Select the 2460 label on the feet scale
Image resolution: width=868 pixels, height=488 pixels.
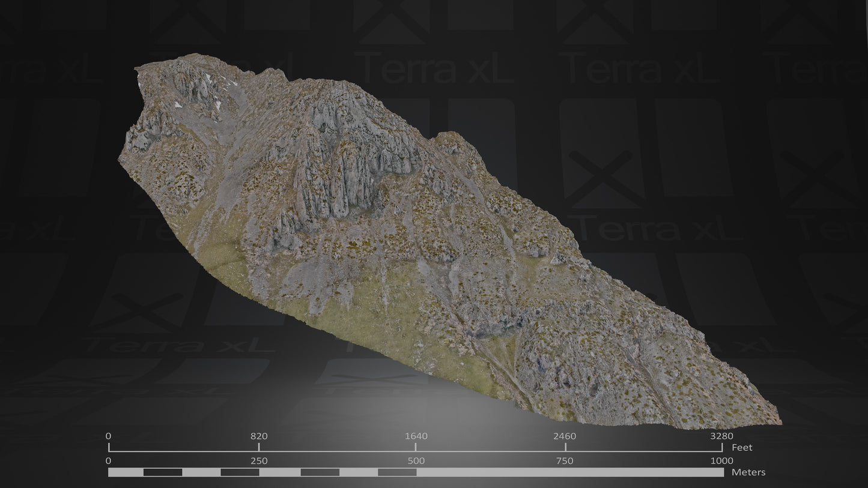(565, 436)
